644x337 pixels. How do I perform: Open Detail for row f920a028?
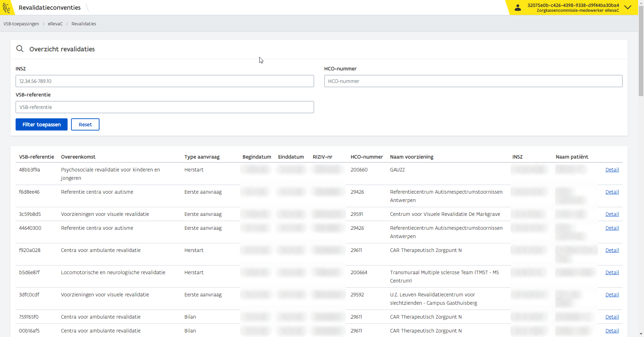pos(612,250)
